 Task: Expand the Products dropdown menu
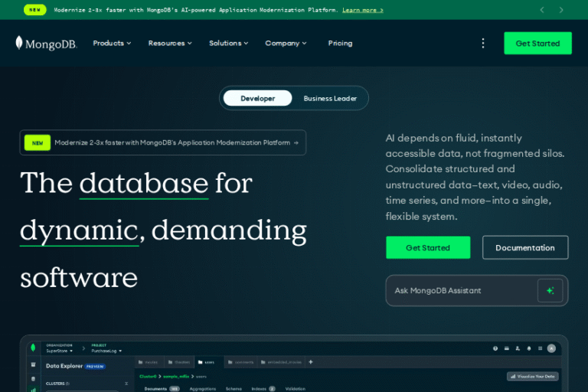pos(112,44)
